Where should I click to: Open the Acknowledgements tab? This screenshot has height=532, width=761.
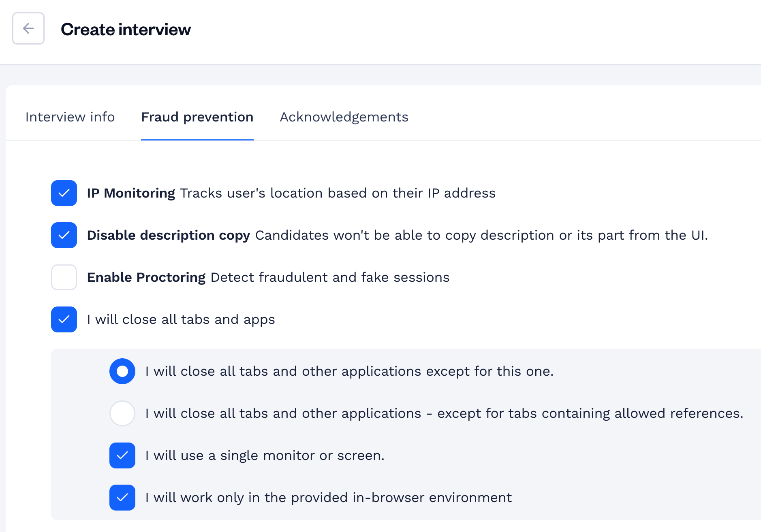(344, 117)
